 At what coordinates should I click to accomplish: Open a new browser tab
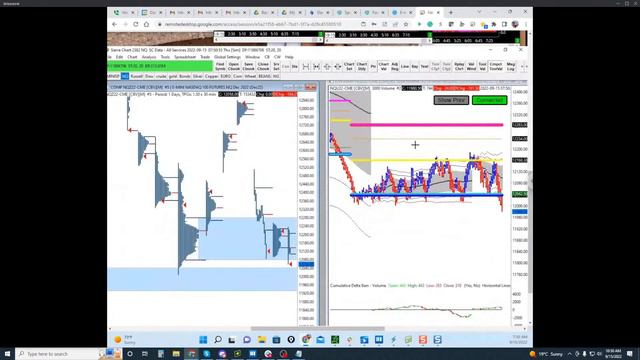tap(451, 13)
